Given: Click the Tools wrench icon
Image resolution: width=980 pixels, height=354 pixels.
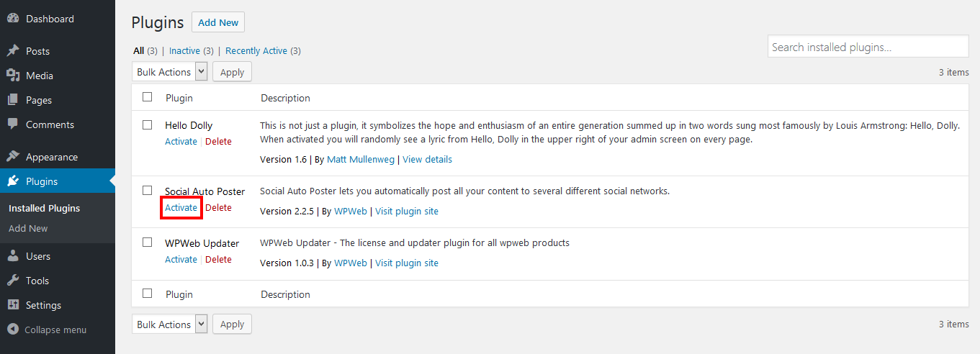Looking at the screenshot, I should [x=12, y=281].
